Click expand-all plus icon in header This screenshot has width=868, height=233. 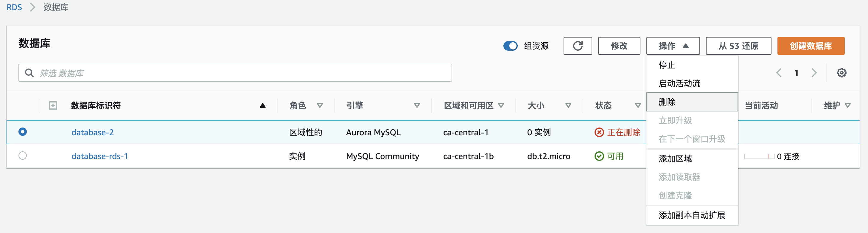(53, 105)
